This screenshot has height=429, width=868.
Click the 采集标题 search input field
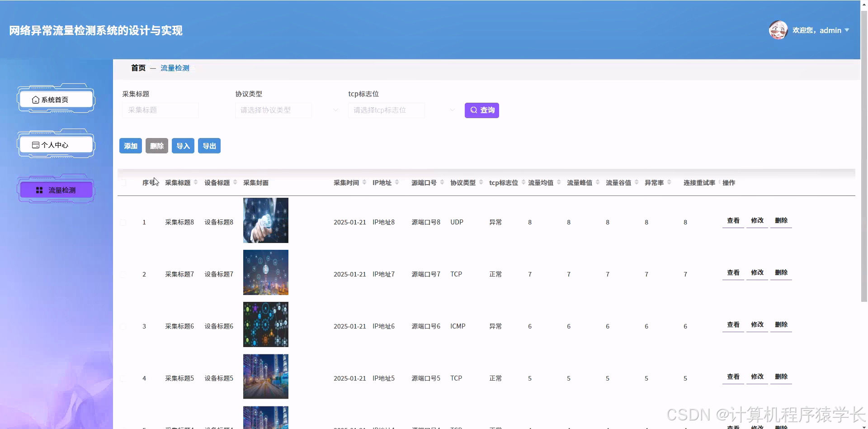[x=160, y=110]
